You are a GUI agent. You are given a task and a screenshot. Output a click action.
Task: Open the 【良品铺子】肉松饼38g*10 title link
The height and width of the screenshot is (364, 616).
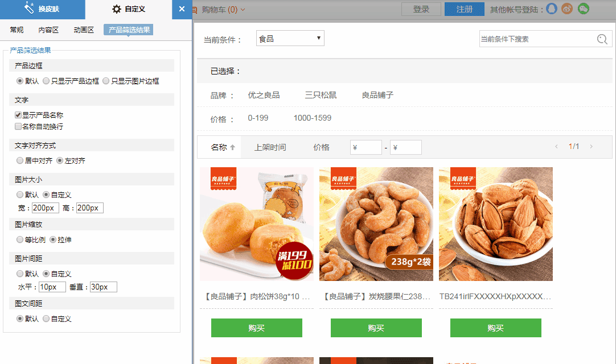coord(257,296)
